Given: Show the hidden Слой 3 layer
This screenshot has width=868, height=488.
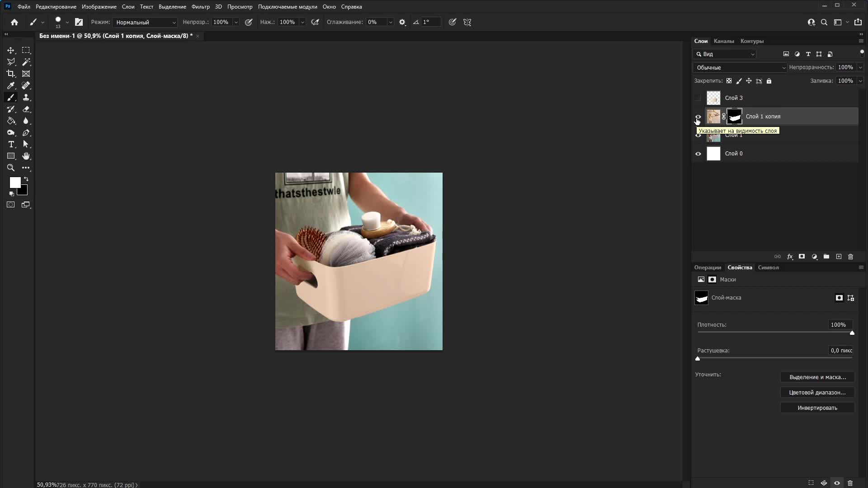Looking at the screenshot, I should click(x=698, y=98).
